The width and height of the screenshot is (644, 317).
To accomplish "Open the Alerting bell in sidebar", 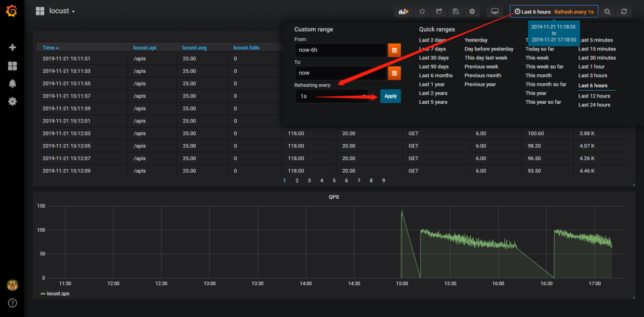I will (12, 84).
